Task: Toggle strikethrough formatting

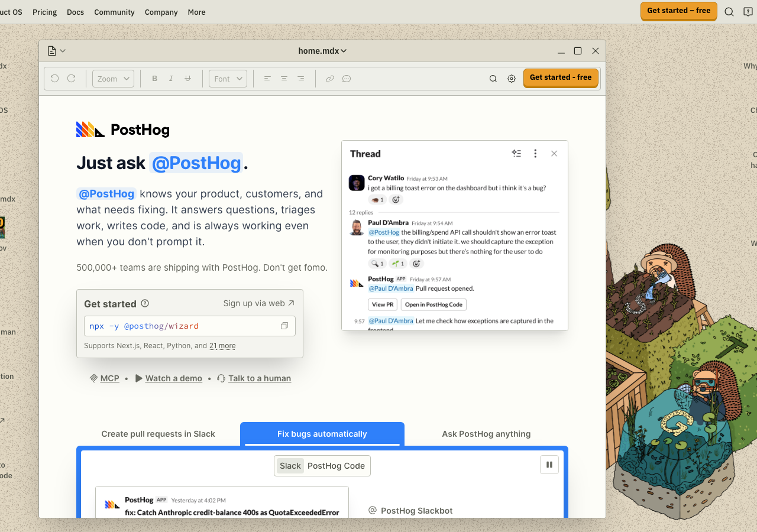Action: (188, 79)
